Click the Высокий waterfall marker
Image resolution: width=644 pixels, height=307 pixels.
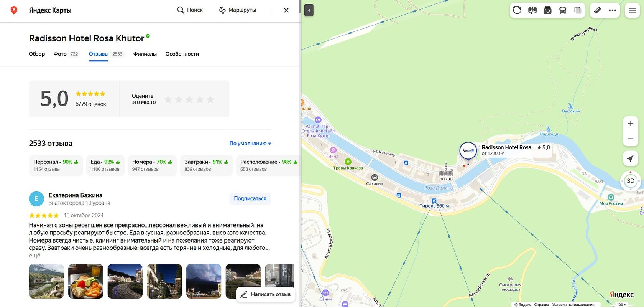[570, 106]
